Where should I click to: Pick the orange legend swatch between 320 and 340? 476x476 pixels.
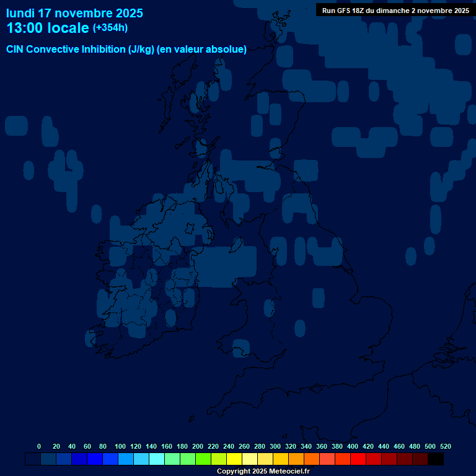(296, 459)
